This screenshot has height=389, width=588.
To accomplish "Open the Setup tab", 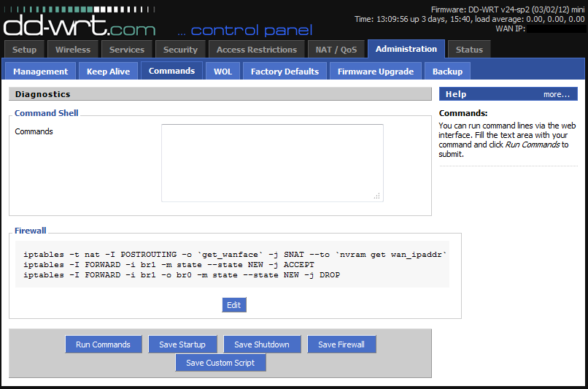I will pyautogui.click(x=25, y=50).
